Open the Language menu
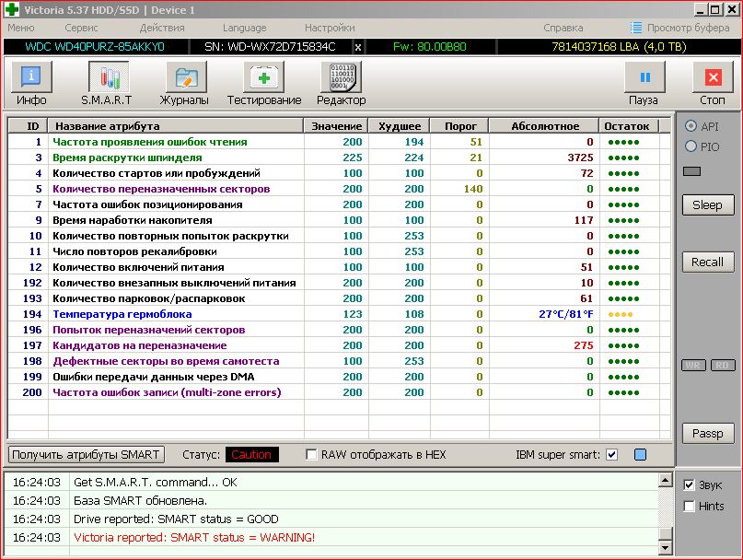Viewport: 743px width, 560px height. (x=245, y=28)
